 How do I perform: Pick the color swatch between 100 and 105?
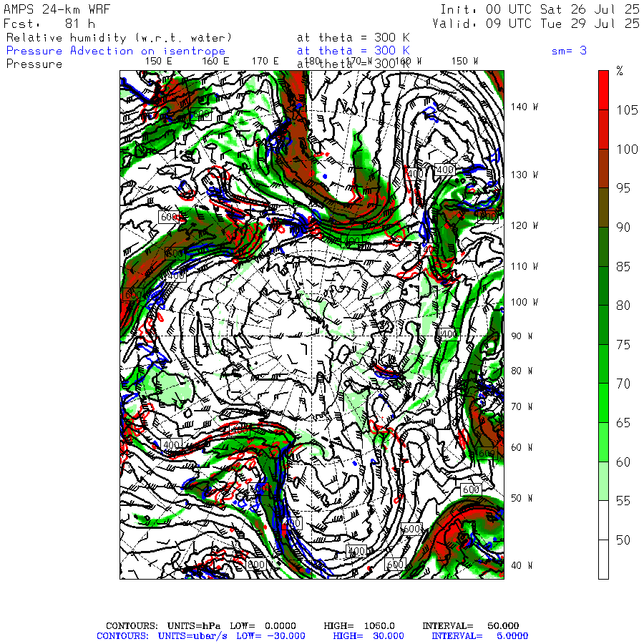tap(603, 130)
